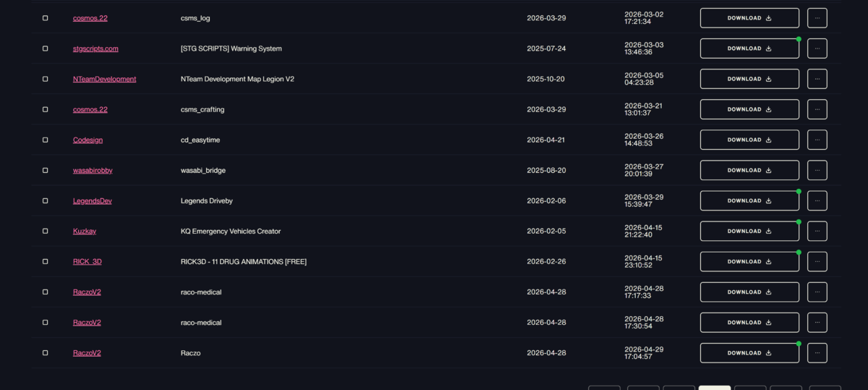This screenshot has height=390, width=868.
Task: Open more options for Legends Driveby
Action: coord(817,200)
